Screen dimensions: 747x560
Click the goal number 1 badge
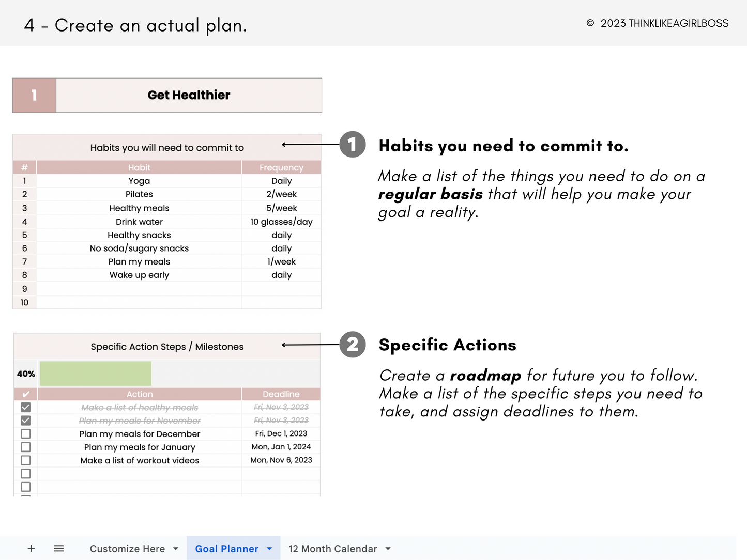click(34, 95)
